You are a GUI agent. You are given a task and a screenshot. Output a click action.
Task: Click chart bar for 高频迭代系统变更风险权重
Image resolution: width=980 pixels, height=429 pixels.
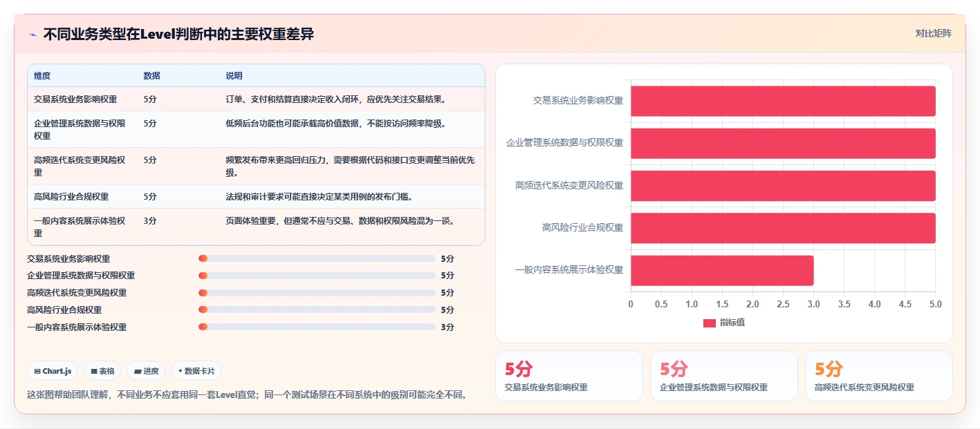click(x=783, y=186)
